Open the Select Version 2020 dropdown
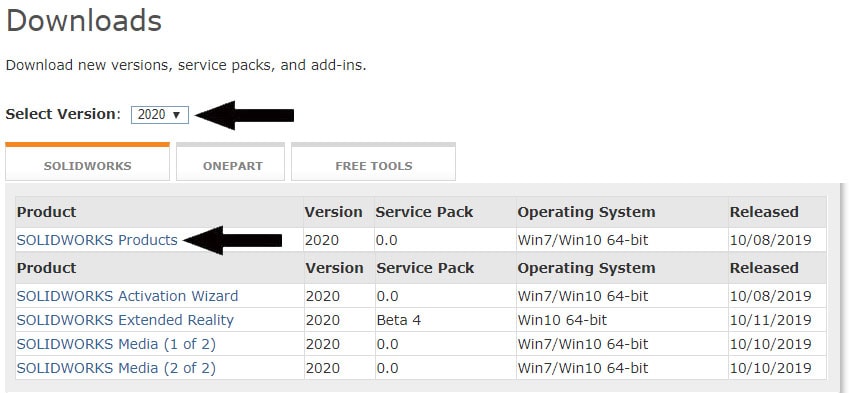This screenshot has height=393, width=849. 160,115
